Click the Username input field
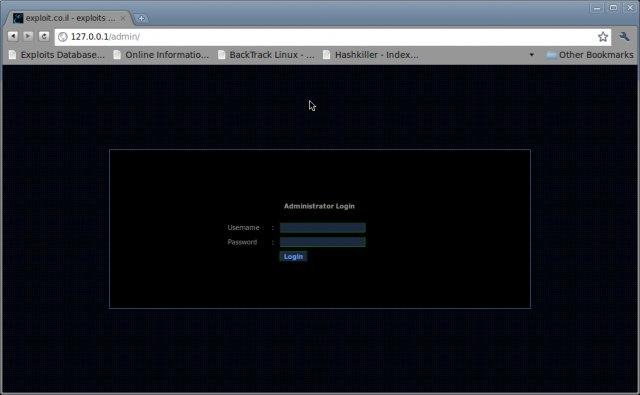 point(322,228)
